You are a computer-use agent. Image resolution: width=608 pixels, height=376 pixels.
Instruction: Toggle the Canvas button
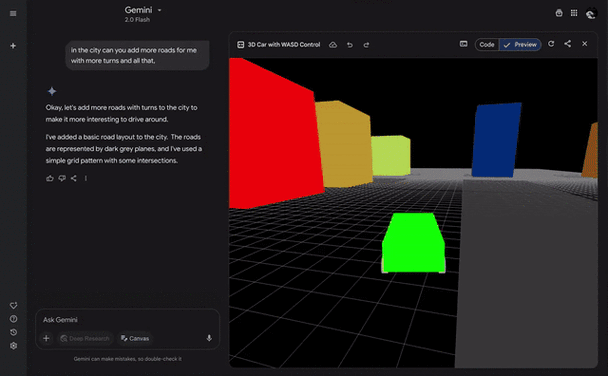tap(135, 338)
